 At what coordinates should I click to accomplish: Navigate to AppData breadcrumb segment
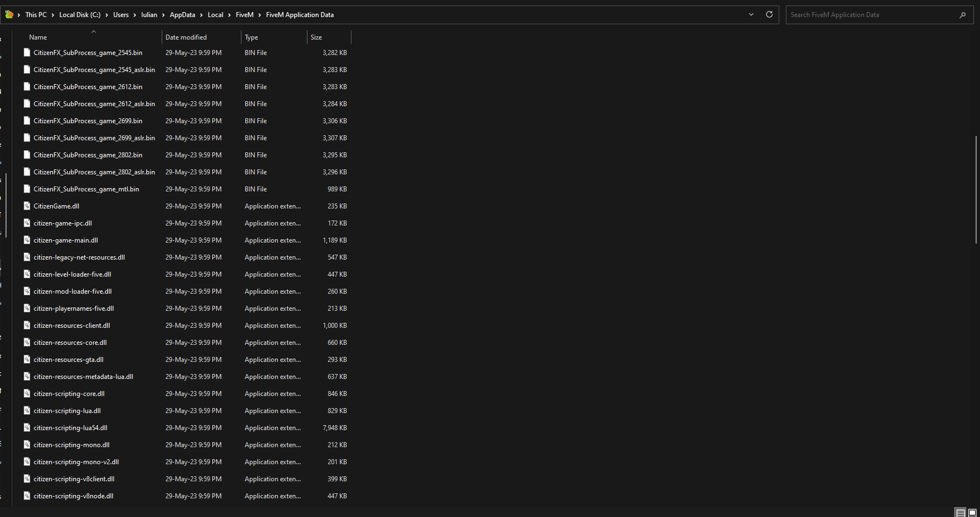[x=183, y=15]
